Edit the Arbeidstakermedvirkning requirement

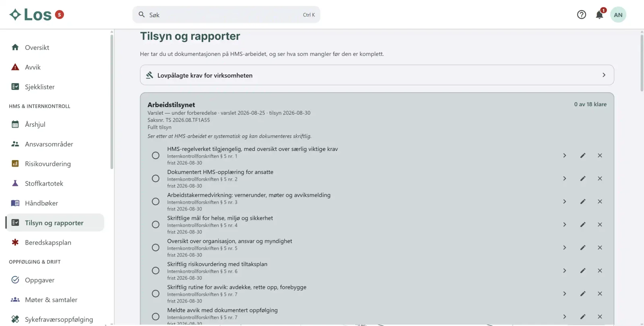[583, 201]
